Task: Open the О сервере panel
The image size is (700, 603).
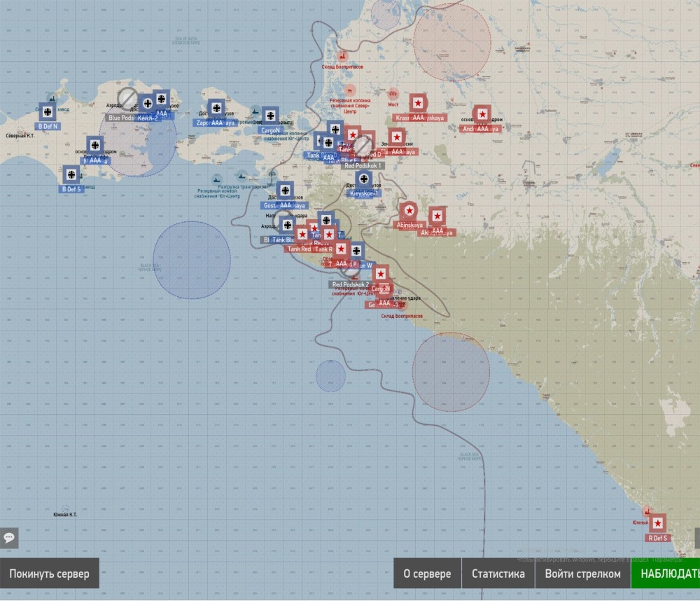Action: click(427, 574)
